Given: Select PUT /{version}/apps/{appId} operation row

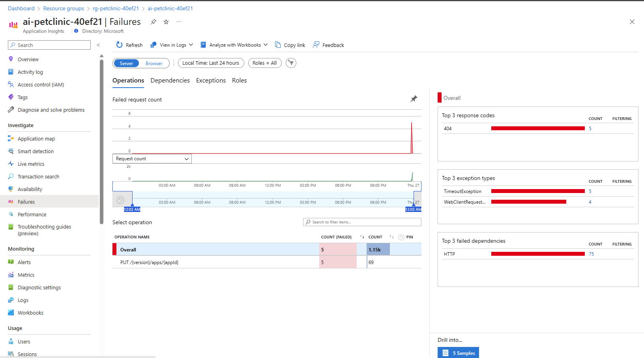Looking at the screenshot, I should [x=267, y=262].
